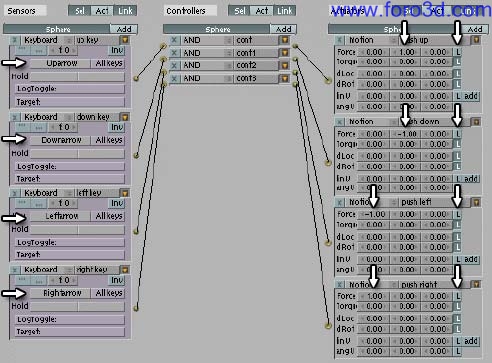492x363 pixels.
Task: Toggle linV add button in push right actuator
Action: 471,341
